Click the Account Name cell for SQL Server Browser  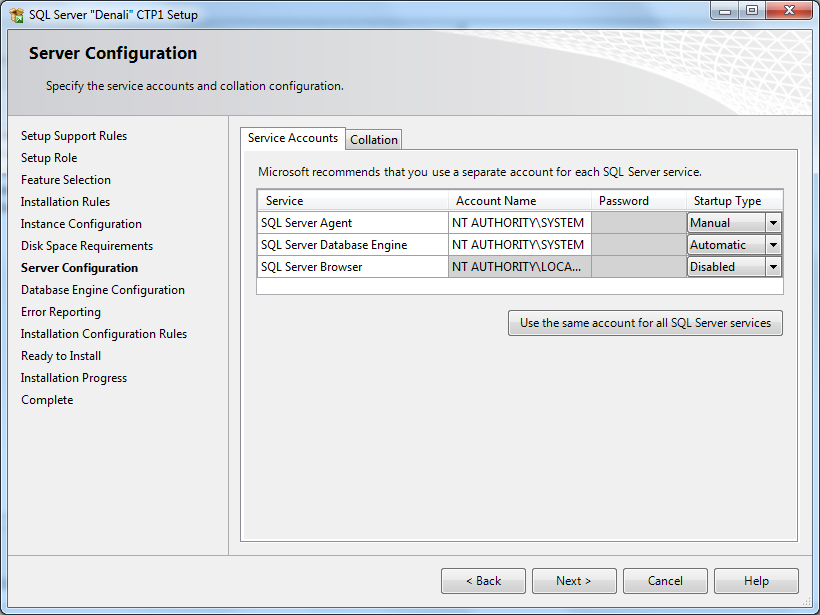[x=520, y=267]
